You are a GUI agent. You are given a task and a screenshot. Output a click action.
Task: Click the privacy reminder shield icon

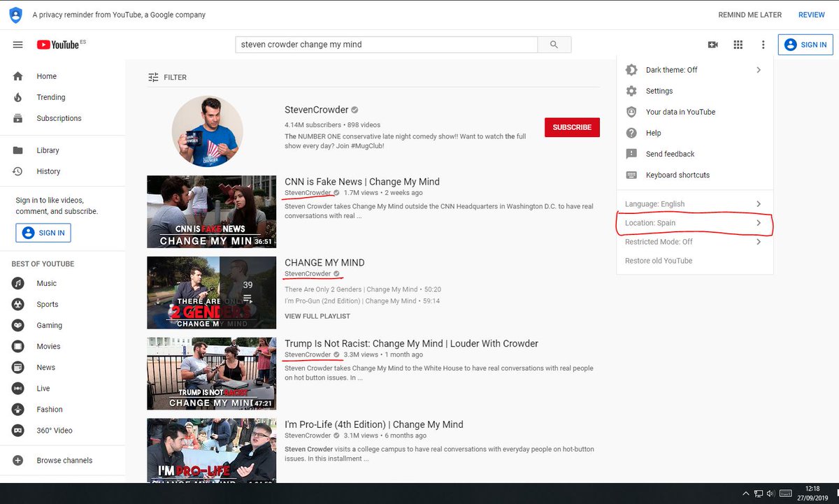click(15, 15)
